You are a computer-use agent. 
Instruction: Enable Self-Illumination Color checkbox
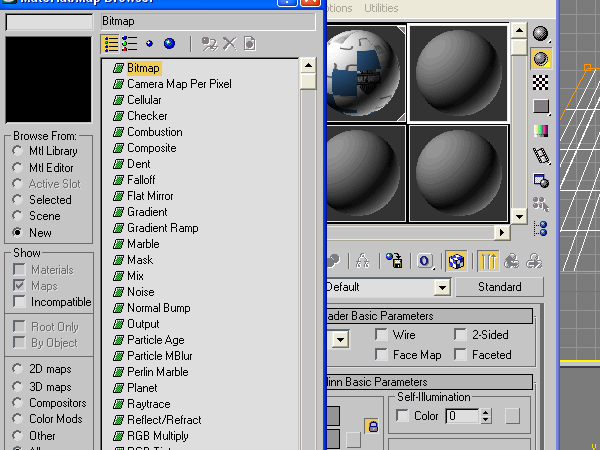coord(402,416)
